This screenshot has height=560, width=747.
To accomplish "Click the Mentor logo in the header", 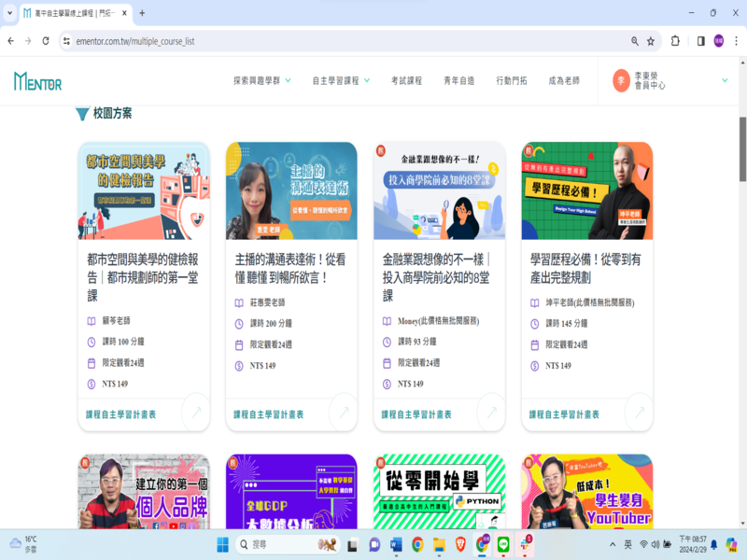I will click(x=37, y=81).
